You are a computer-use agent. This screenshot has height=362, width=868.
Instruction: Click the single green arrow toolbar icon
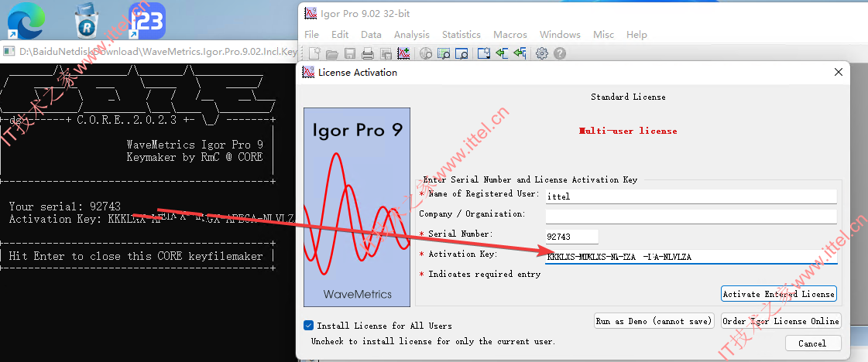[502, 53]
